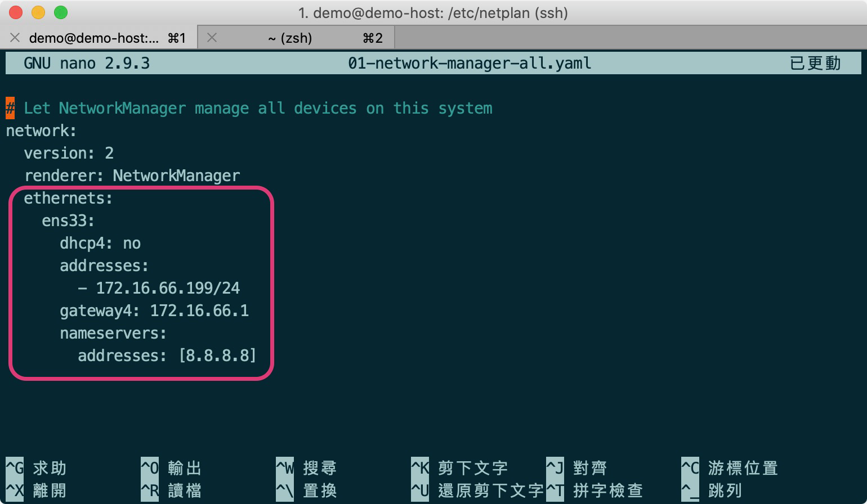Close the ~ (zsh) tab
The image size is (867, 504).
[212, 38]
